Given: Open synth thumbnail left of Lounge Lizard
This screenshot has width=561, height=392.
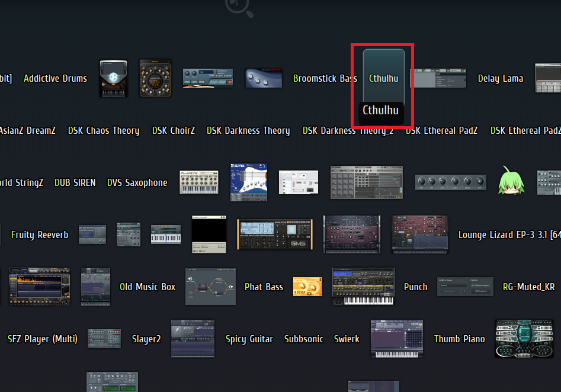Looking at the screenshot, I should coord(419,234).
